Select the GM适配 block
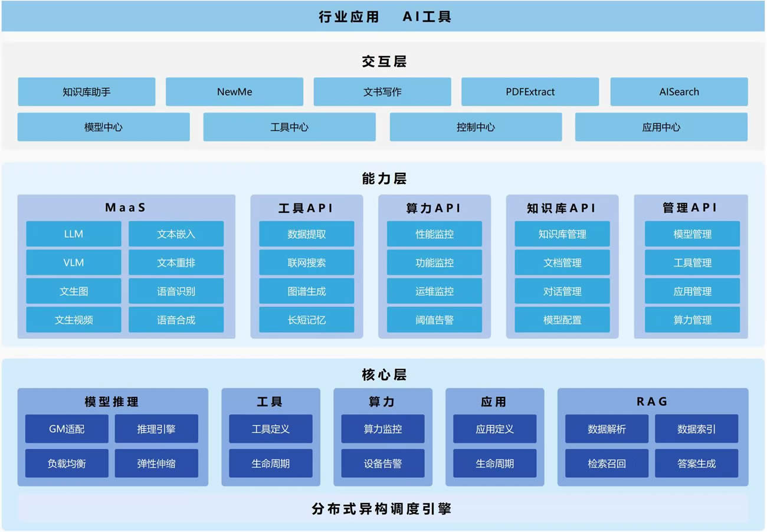Viewport: 767px width, 532px height. click(x=67, y=429)
